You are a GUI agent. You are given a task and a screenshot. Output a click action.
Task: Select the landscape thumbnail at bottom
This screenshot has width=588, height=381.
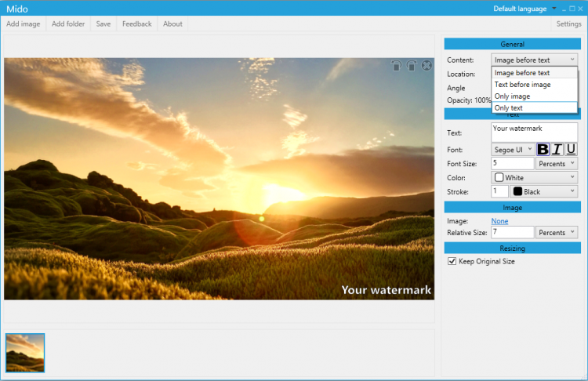(25, 353)
